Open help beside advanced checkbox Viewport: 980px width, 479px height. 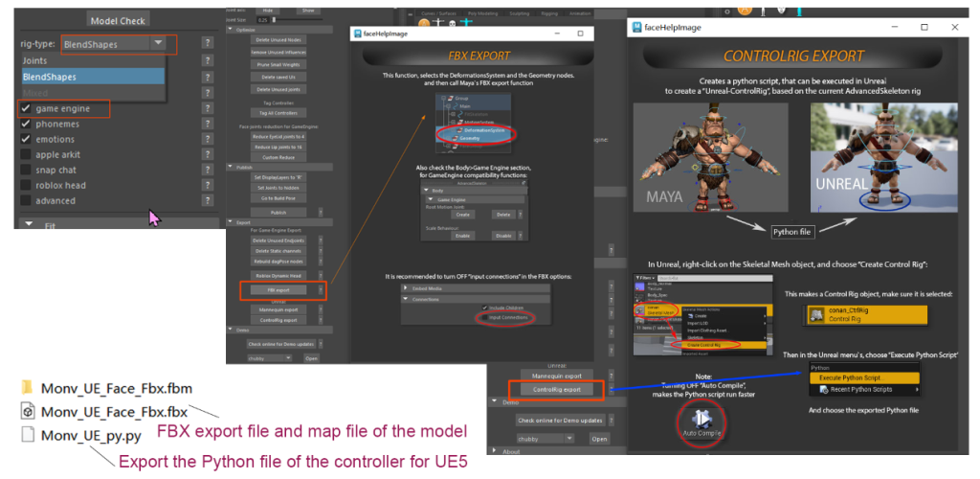208,201
